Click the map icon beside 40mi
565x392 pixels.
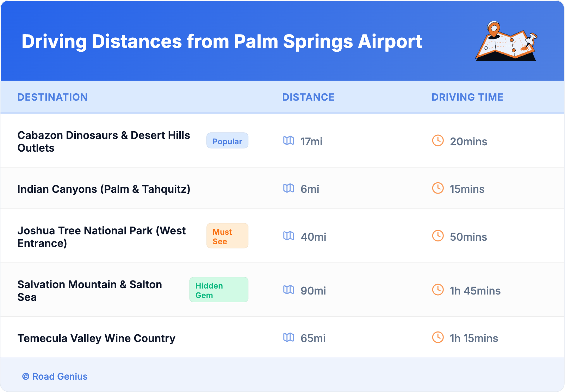(x=288, y=236)
